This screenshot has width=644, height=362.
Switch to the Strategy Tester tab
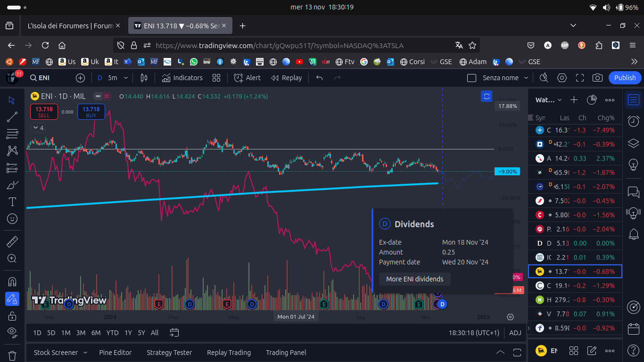(x=169, y=353)
